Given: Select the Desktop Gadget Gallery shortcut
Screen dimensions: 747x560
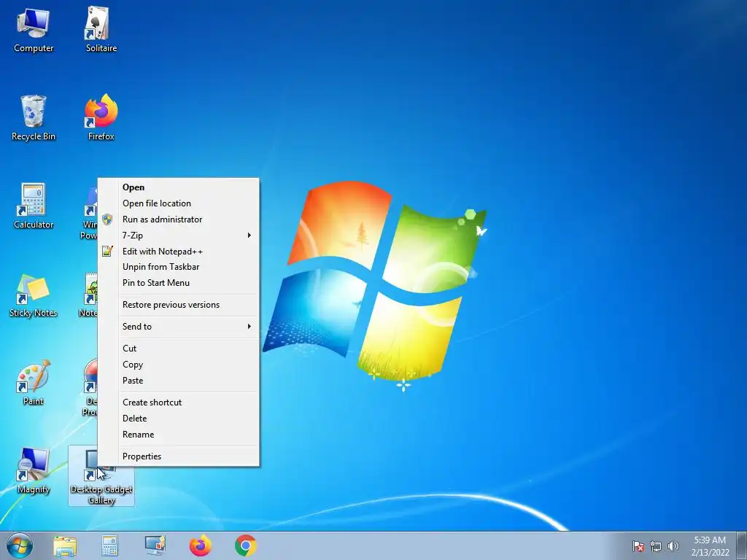Looking at the screenshot, I should [x=101, y=476].
